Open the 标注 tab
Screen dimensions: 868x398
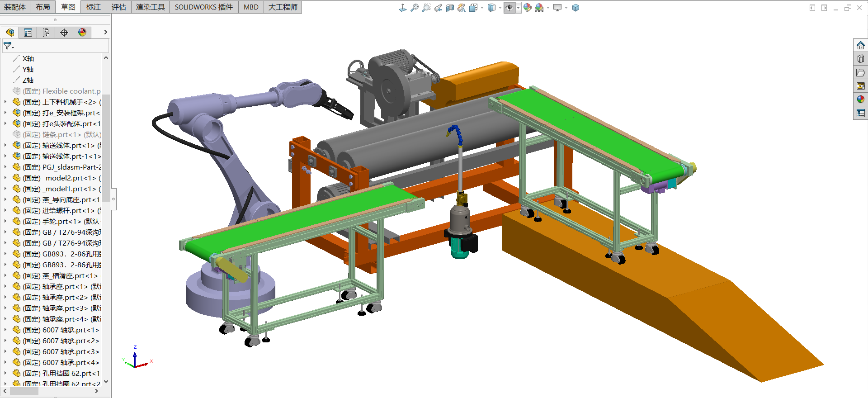(94, 7)
